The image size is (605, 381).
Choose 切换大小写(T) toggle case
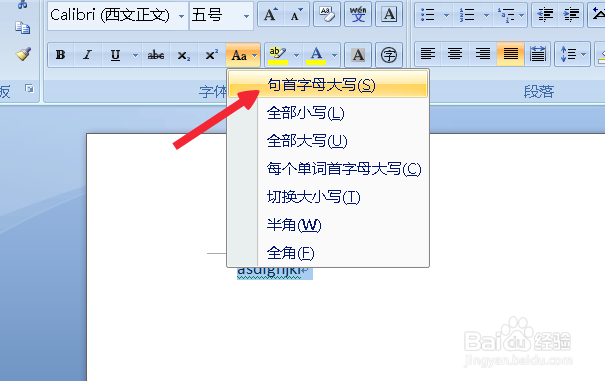pyautogui.click(x=328, y=197)
